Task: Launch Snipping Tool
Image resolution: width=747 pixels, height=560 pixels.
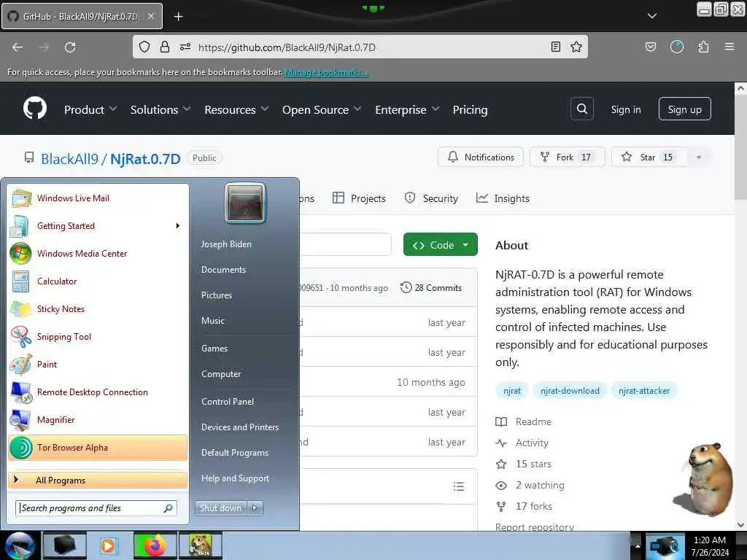Action: click(98, 337)
